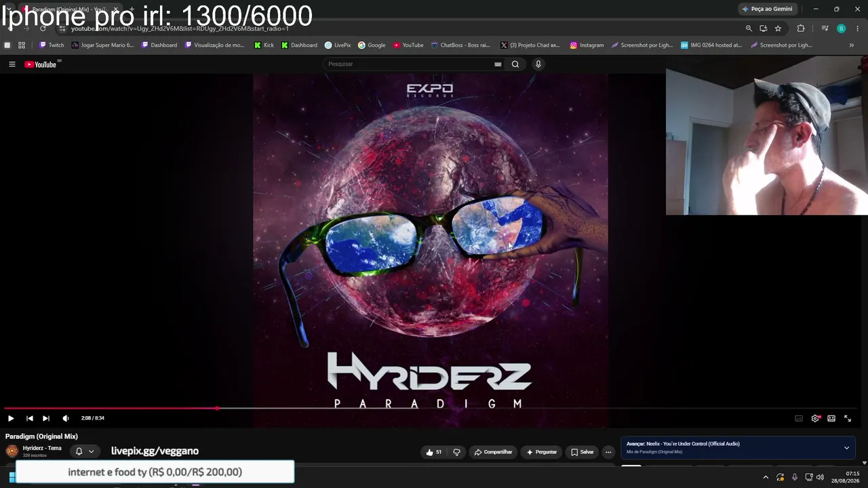Open the player settings gear
The width and height of the screenshot is (868, 488).
(x=815, y=418)
